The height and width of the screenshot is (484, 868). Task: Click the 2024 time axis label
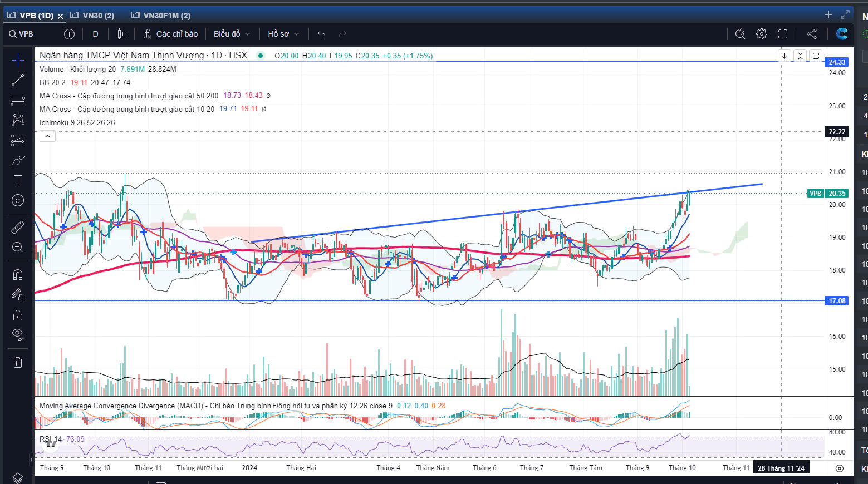coord(249,468)
